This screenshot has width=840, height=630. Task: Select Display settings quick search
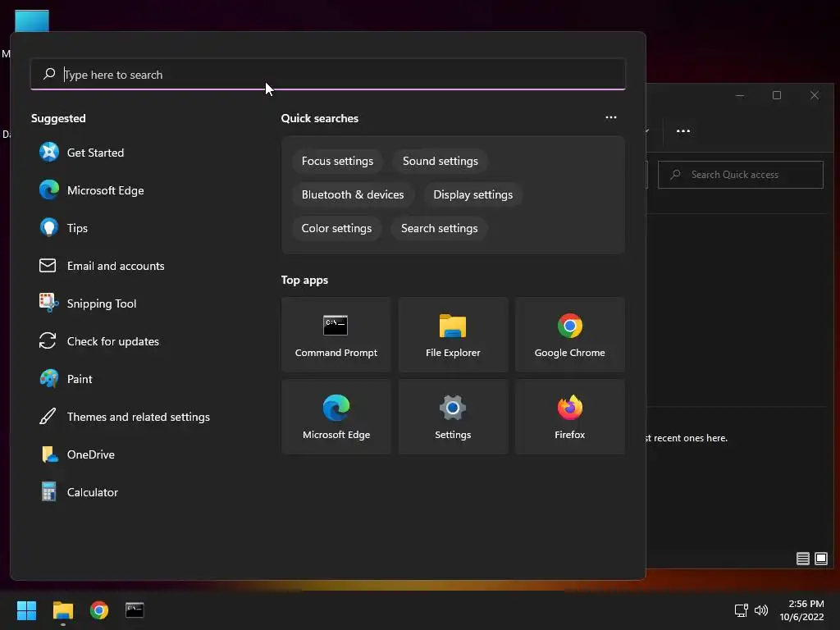point(473,195)
